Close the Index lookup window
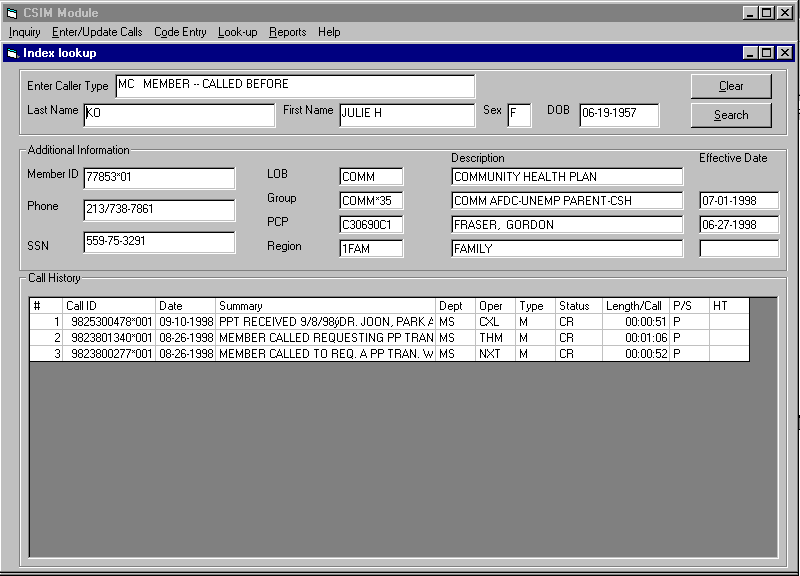This screenshot has width=800, height=576. tap(785, 53)
